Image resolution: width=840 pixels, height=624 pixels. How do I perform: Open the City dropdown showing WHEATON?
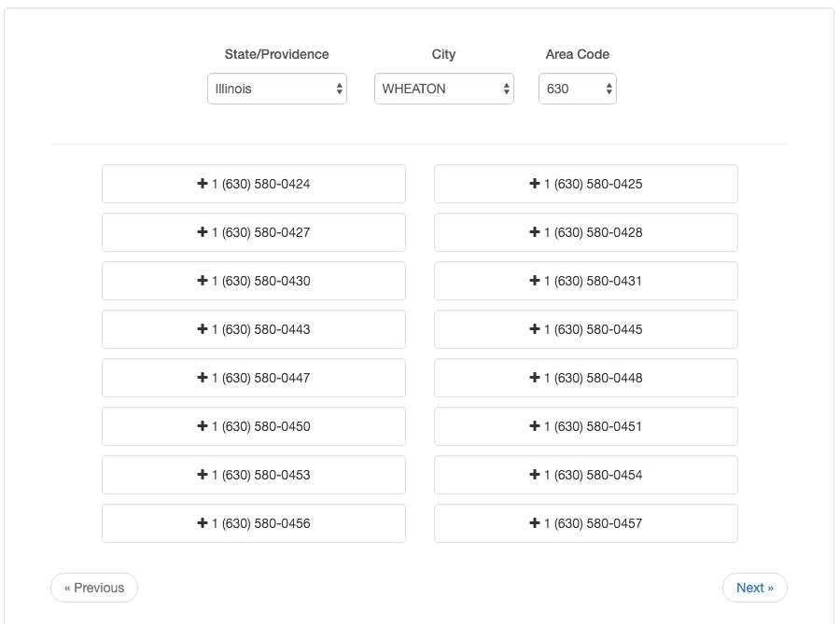444,89
